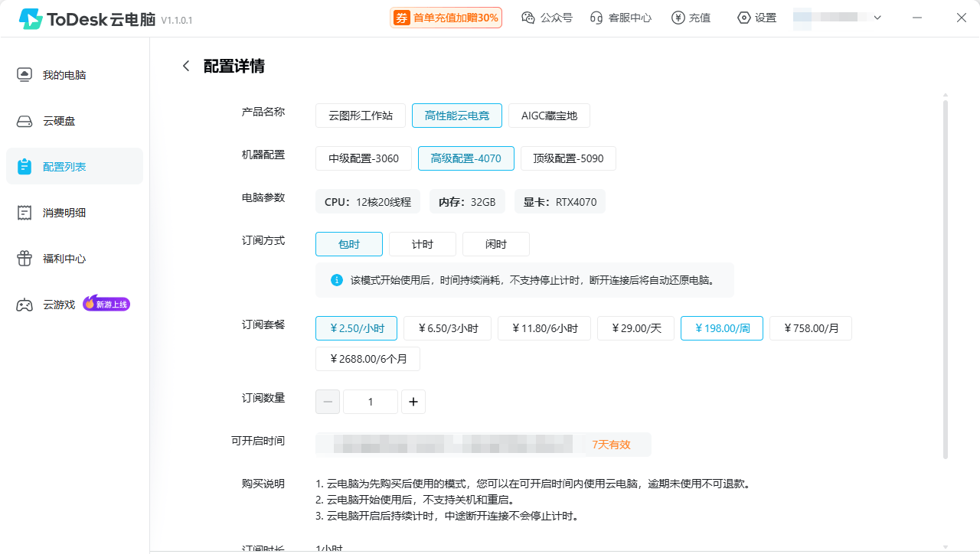Screen dimensions: 980x554
Task: Open 福利中心 in the sidebar
Action: (74, 259)
